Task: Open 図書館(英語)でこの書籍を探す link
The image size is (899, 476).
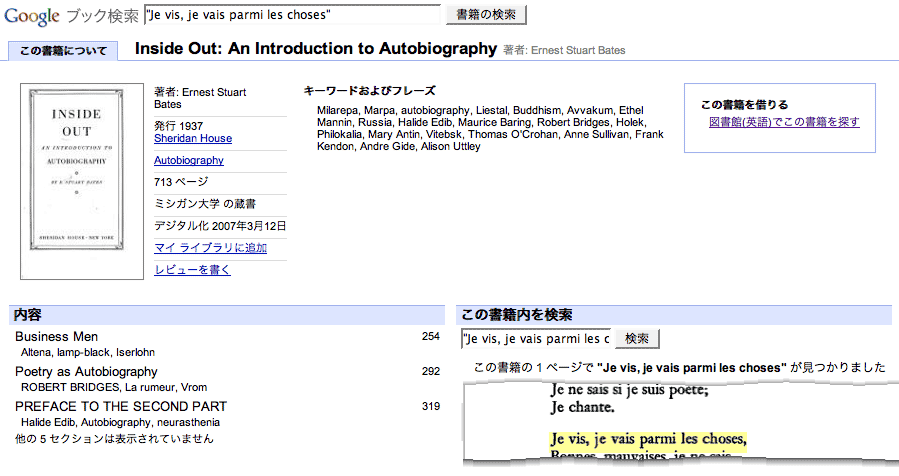Action: click(x=784, y=122)
